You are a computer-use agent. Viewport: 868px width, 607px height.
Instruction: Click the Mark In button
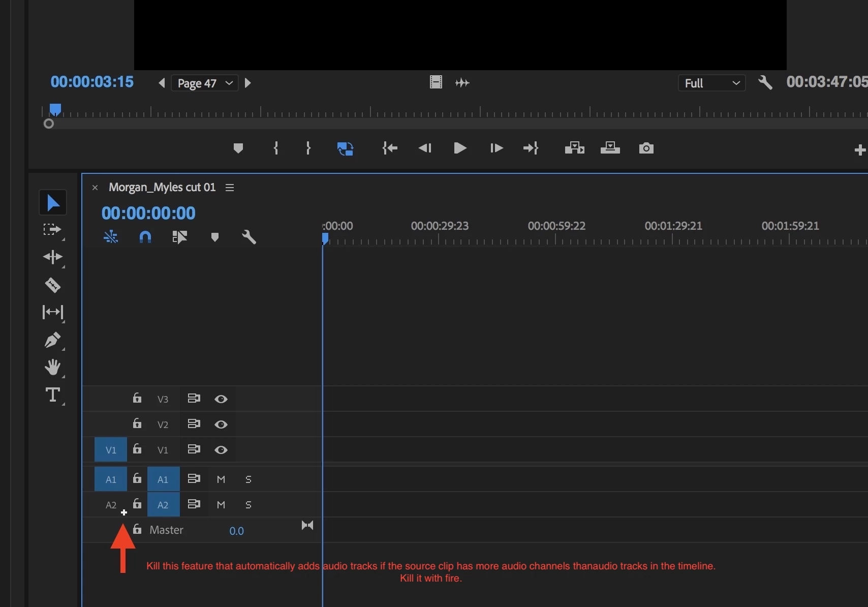coord(276,148)
